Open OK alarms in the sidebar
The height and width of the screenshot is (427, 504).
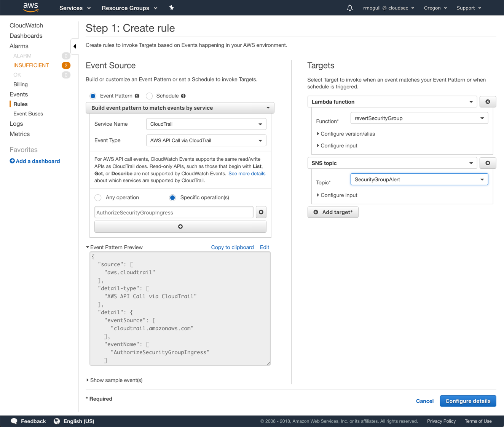pos(17,75)
